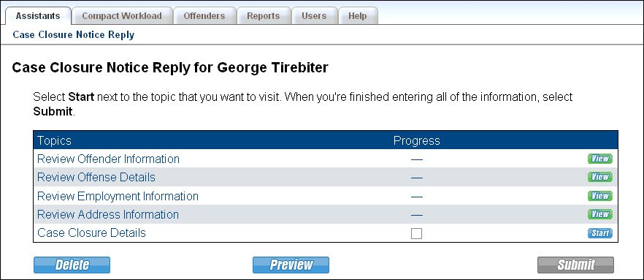Open the Assistants tab

point(38,16)
